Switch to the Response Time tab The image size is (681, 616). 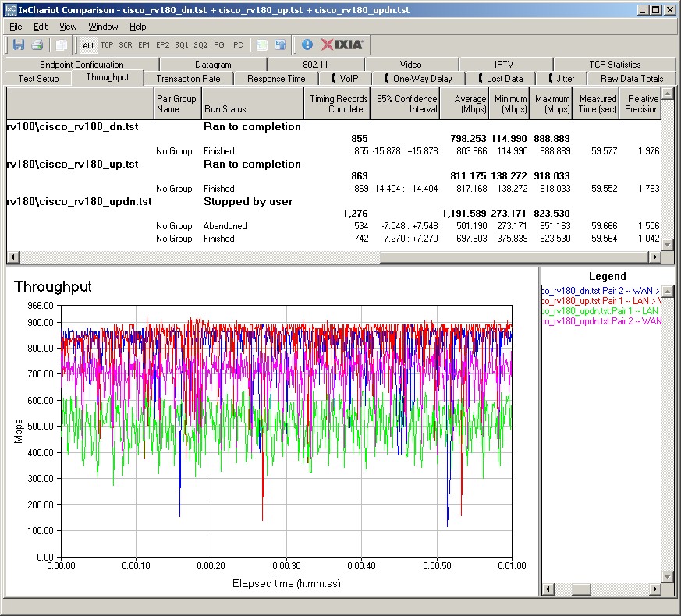coord(276,79)
